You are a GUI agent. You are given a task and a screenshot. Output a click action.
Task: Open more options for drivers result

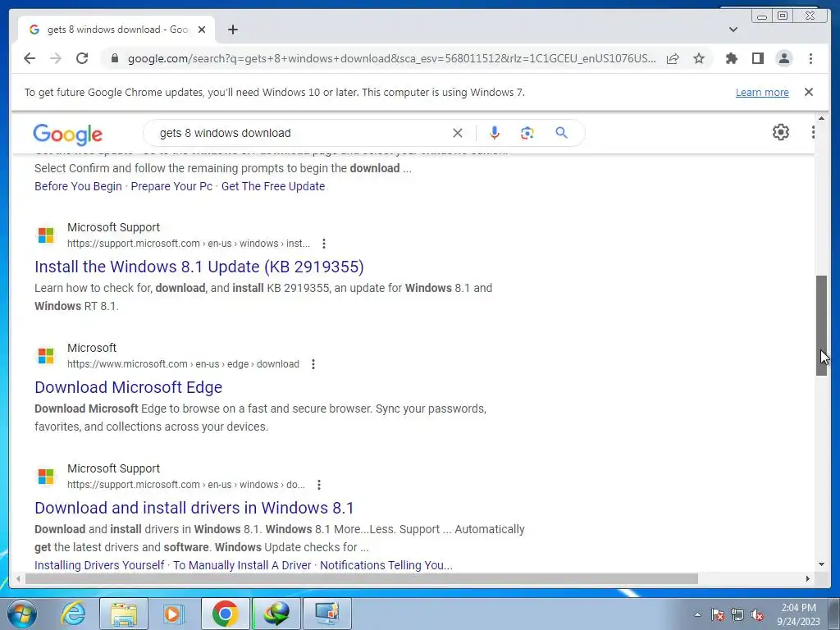[319, 485]
